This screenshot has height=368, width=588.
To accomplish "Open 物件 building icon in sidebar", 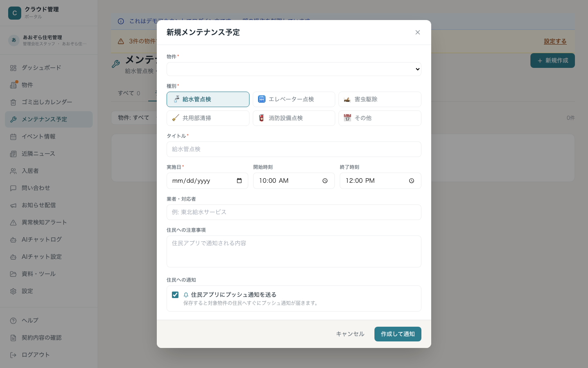I will click(x=13, y=85).
